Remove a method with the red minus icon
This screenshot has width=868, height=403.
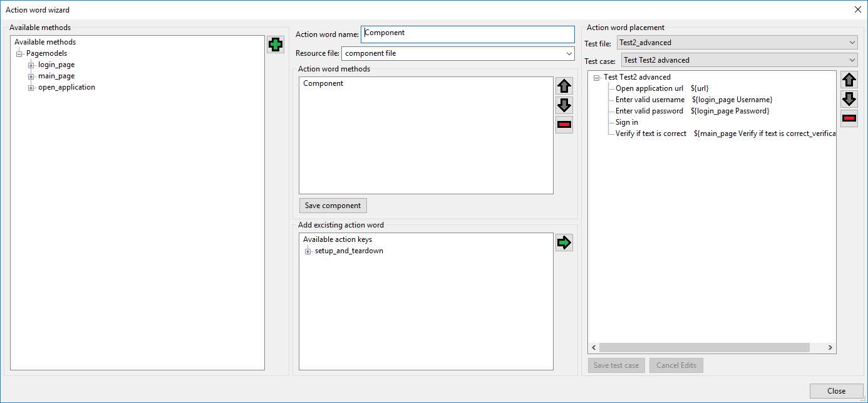point(564,125)
